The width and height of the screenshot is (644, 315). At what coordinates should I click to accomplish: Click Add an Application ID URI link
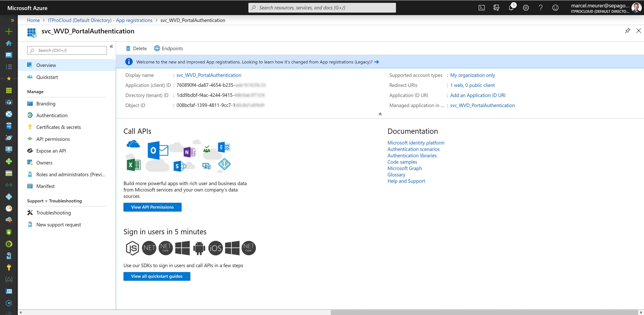tap(477, 95)
